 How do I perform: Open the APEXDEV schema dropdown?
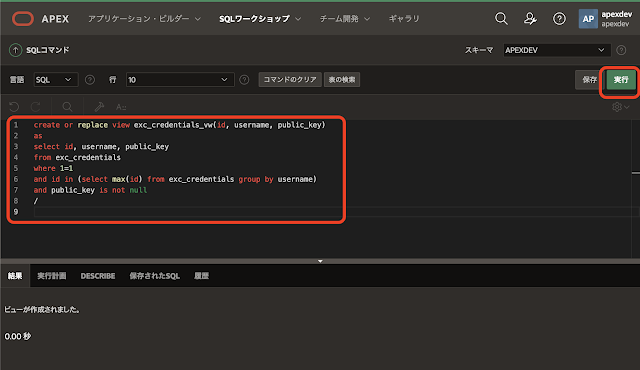pos(557,50)
